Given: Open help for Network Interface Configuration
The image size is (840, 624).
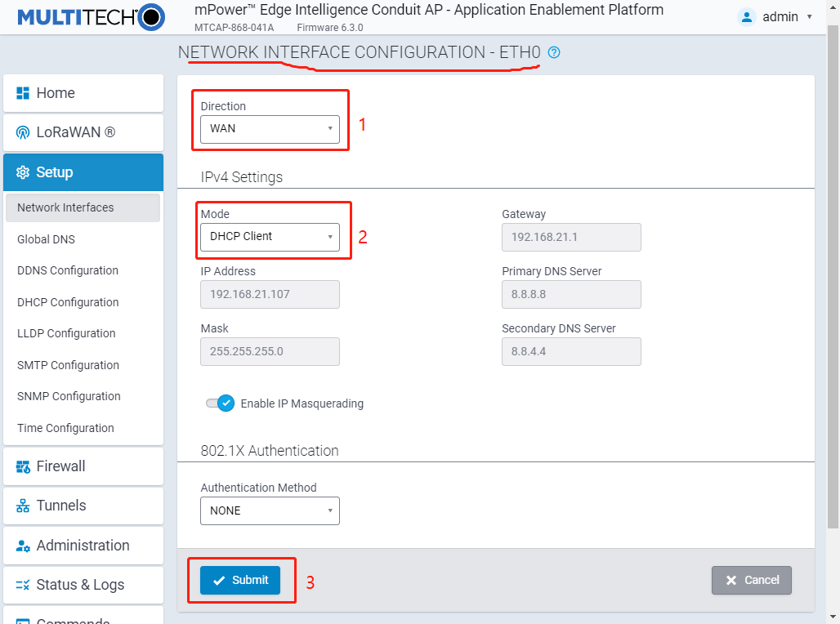Looking at the screenshot, I should tap(555, 52).
